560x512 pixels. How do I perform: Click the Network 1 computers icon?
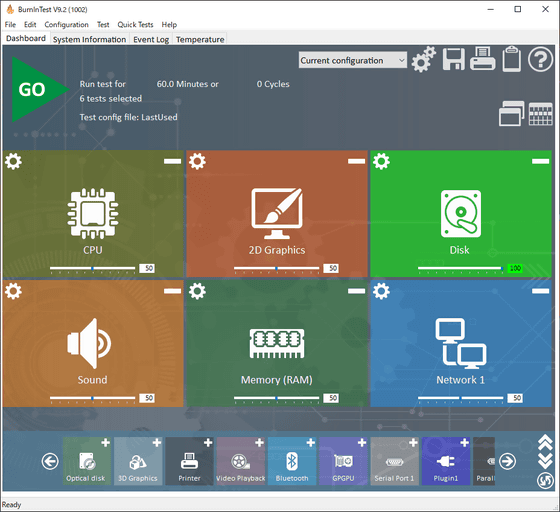[x=461, y=343]
